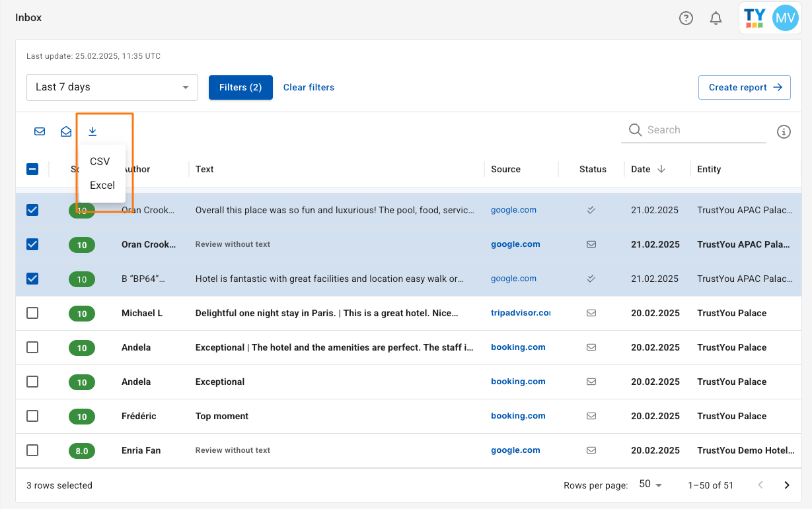812x509 pixels.
Task: Check the Michael L review row checkbox
Action: (32, 313)
